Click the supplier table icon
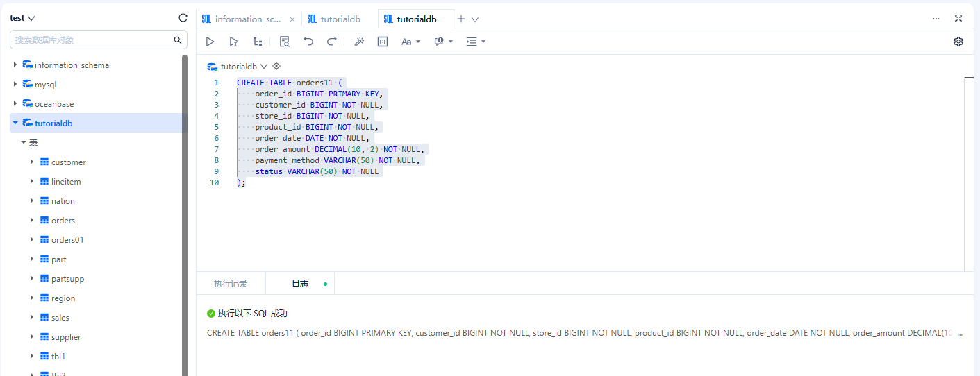 click(44, 336)
